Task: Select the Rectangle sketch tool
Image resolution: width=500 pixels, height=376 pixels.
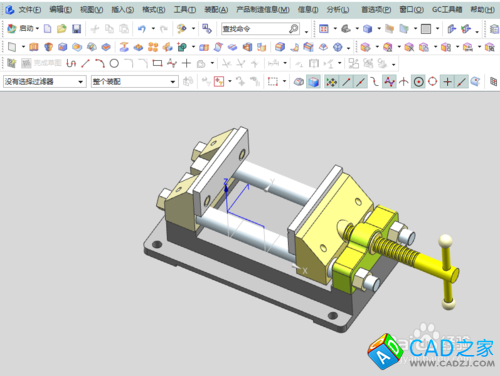Action: pyautogui.click(x=157, y=63)
